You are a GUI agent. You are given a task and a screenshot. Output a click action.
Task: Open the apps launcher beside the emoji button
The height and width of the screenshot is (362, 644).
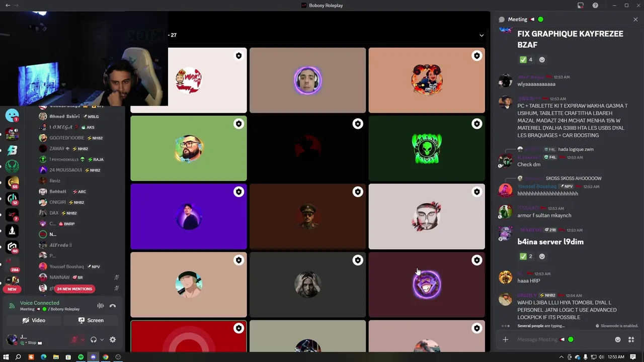pos(631,339)
